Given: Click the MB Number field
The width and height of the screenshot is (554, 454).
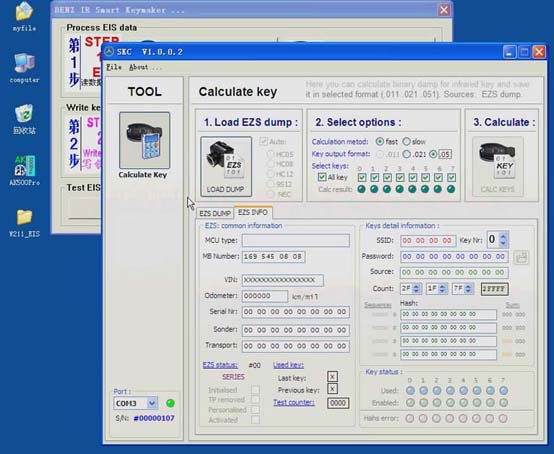Looking at the screenshot, I should click(x=273, y=257).
